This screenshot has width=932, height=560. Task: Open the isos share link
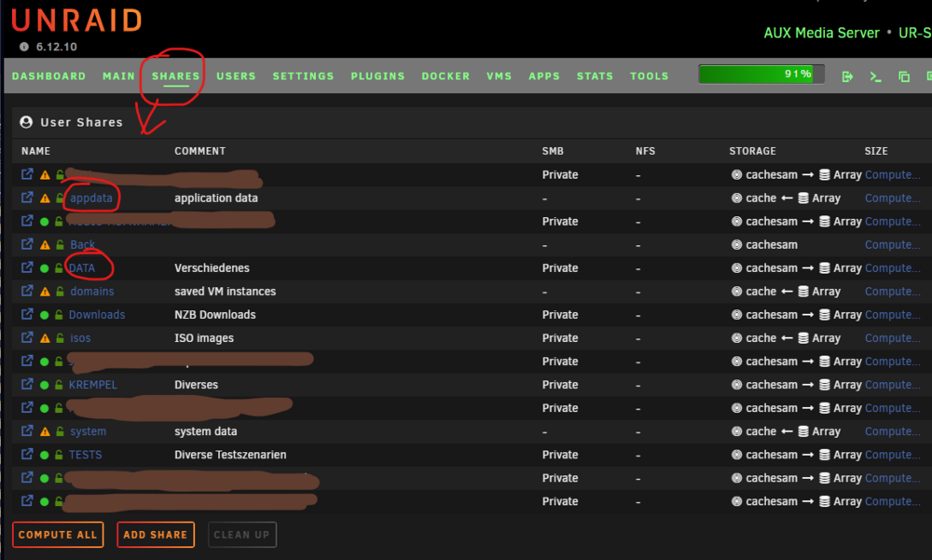click(x=80, y=337)
